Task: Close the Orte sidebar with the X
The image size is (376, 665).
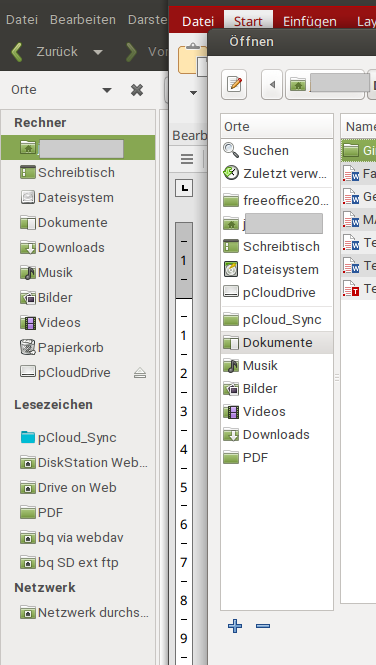Action: 137,90
